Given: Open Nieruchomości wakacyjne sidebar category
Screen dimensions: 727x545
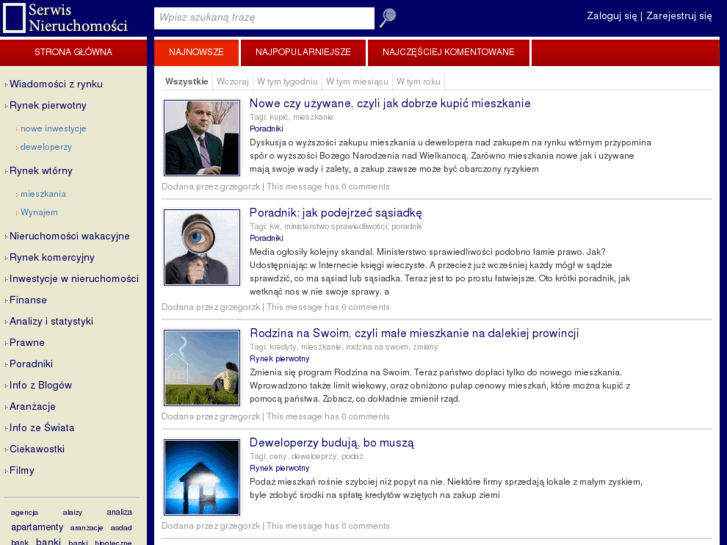Looking at the screenshot, I should point(69,236).
